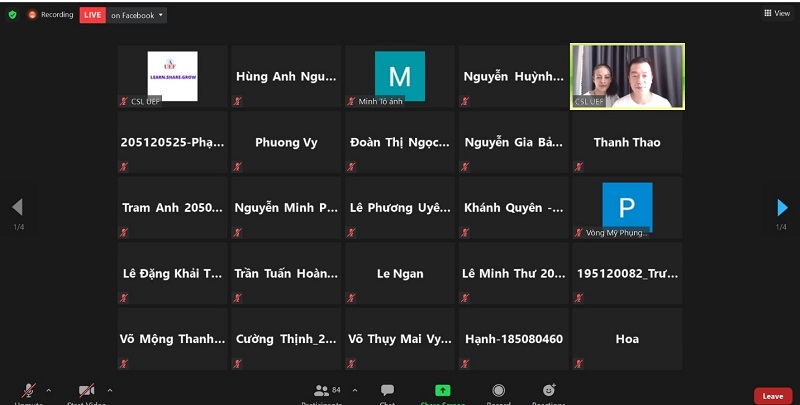
Task: Open the Participants panel
Action: tap(321, 391)
